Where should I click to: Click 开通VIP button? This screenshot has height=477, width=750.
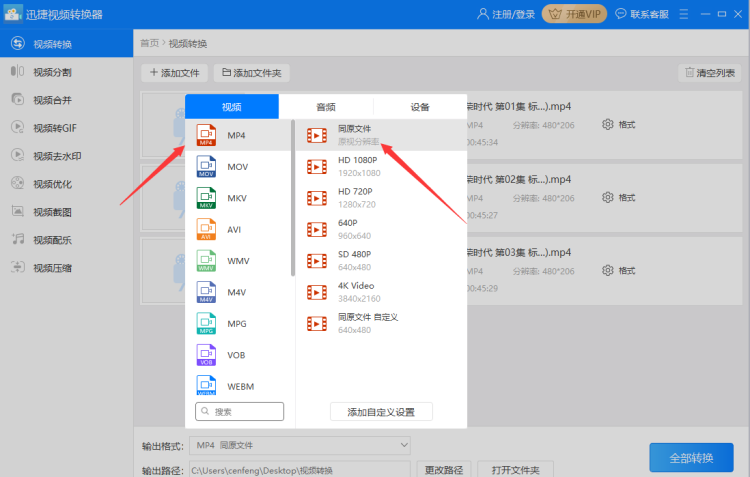(x=574, y=14)
